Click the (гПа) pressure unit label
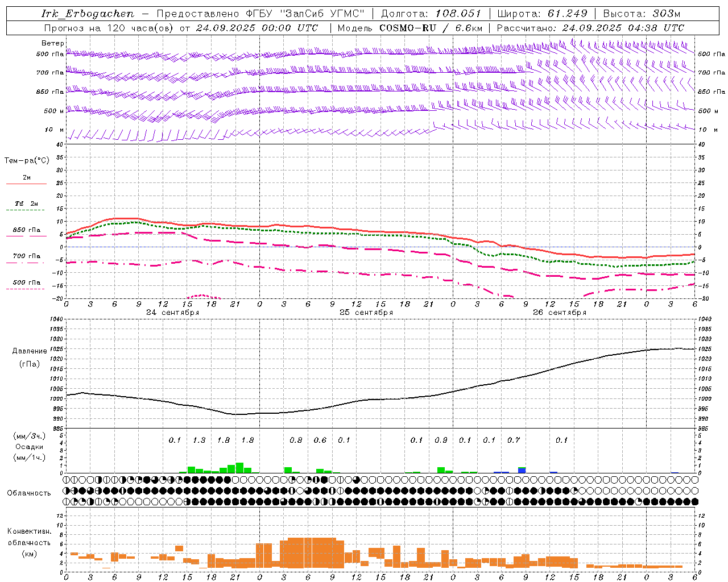The width and height of the screenshot is (728, 582). [30, 364]
